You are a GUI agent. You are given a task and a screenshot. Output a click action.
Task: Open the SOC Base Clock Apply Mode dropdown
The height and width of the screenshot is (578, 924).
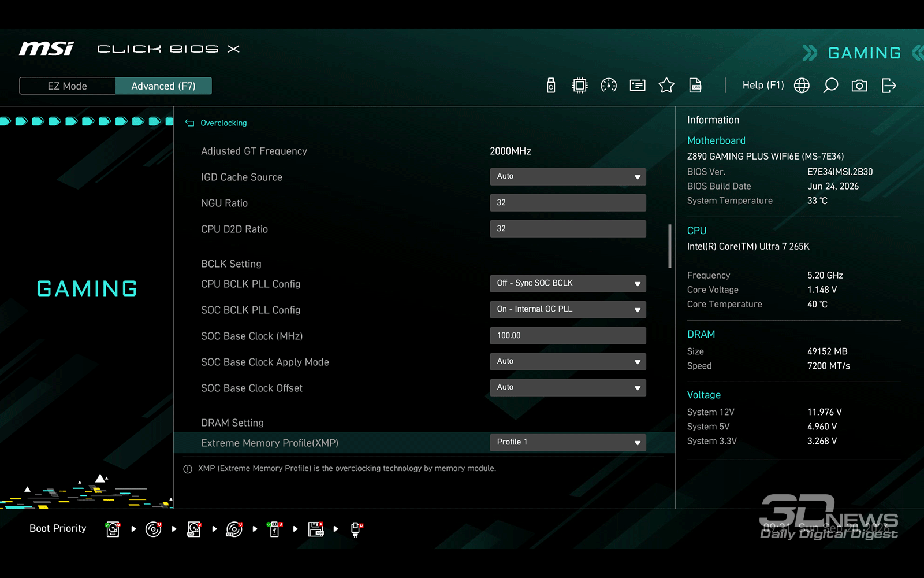(568, 362)
